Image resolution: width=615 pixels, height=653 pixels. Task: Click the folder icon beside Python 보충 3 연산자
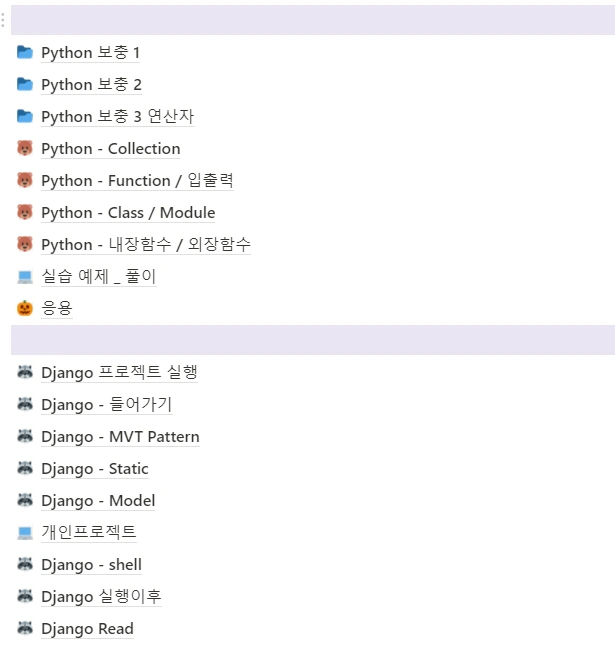(x=25, y=117)
